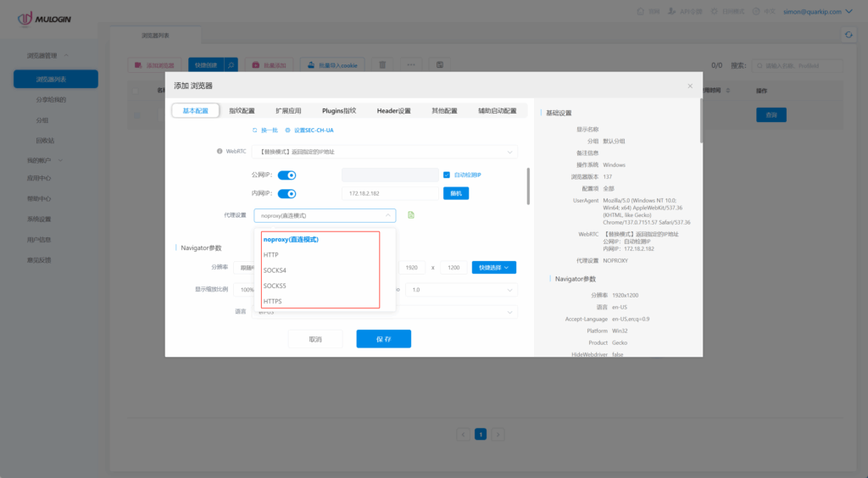Viewport: 868px width, 478px height.
Task: Click the internal IP field 172.18.2.182
Action: click(390, 193)
